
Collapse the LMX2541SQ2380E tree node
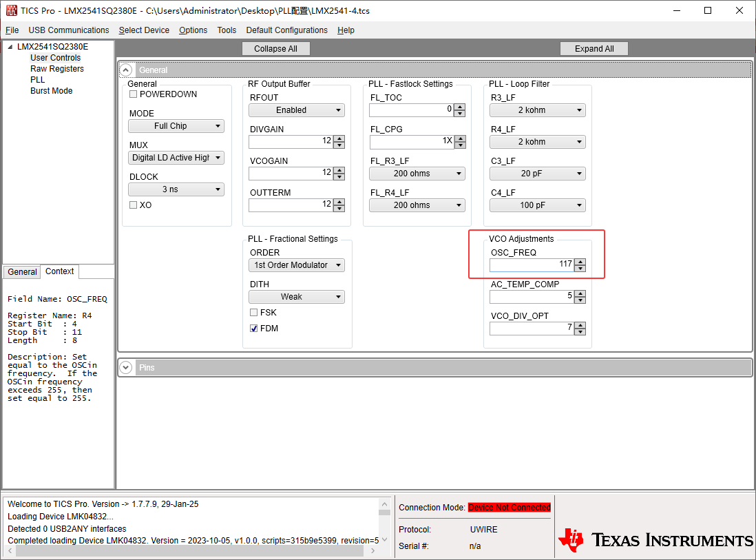[x=10, y=47]
